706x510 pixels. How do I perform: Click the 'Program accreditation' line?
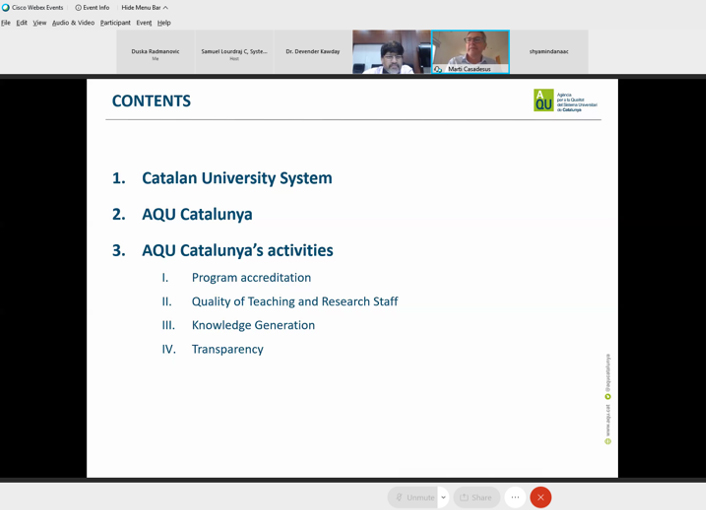pyautogui.click(x=251, y=278)
